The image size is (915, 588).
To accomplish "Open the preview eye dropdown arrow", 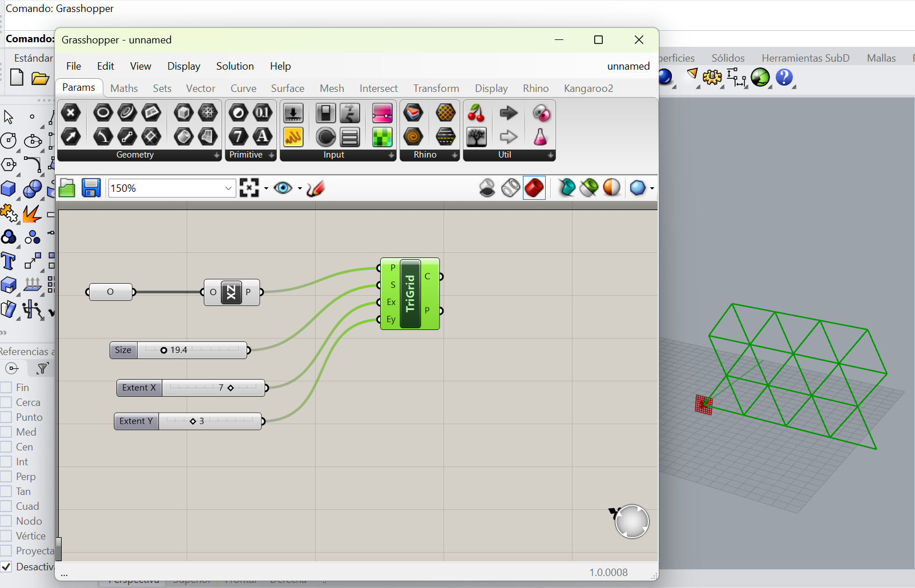I will [300, 188].
